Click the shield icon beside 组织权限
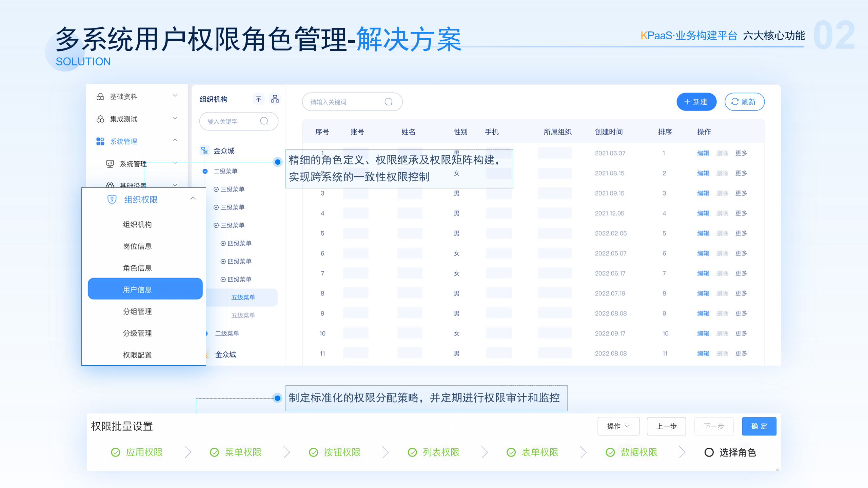Image resolution: width=868 pixels, height=488 pixels. (x=112, y=200)
